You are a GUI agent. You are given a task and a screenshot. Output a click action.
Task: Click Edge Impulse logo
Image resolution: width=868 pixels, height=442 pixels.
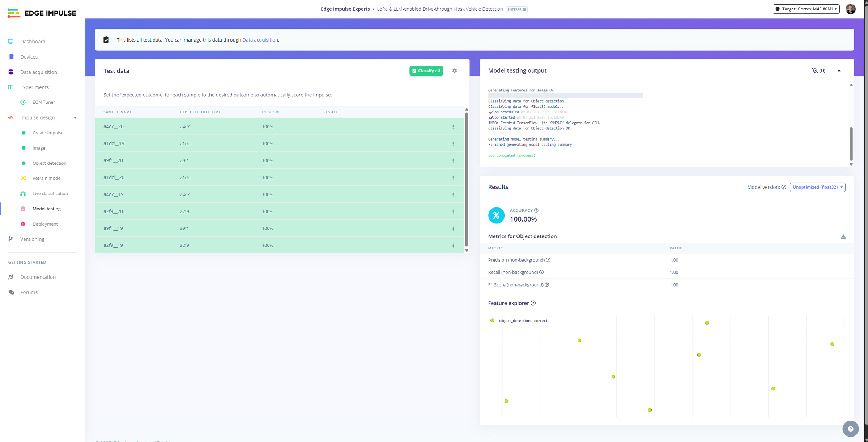(x=42, y=13)
